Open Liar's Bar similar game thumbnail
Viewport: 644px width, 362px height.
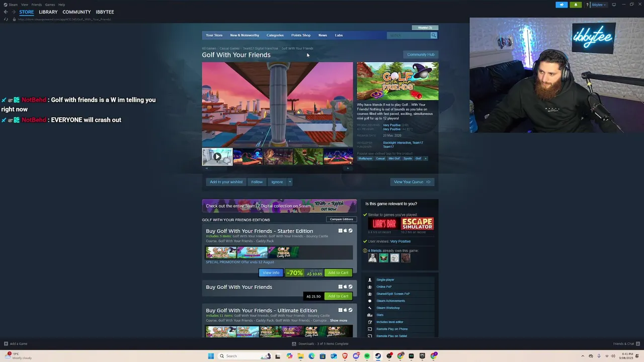coord(383,224)
